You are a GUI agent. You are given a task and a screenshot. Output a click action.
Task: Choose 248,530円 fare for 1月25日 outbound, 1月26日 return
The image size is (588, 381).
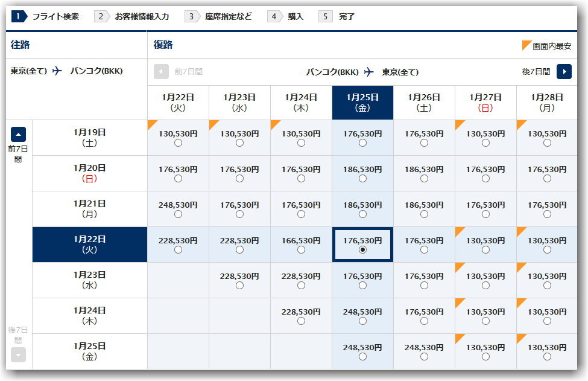click(424, 357)
